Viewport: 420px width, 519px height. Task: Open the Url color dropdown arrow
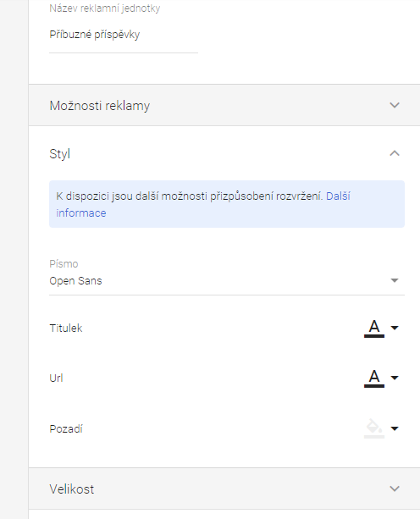[x=395, y=378]
